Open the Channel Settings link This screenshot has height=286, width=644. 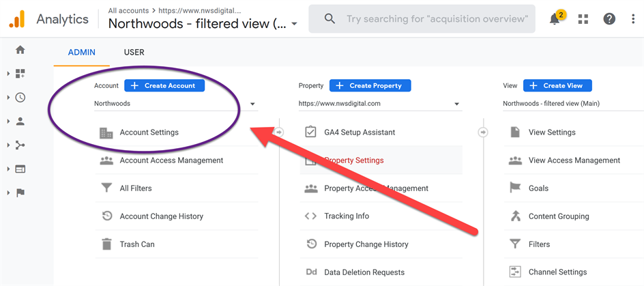coord(558,272)
